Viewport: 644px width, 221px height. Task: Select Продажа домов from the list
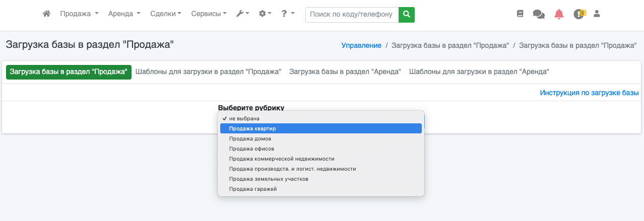[250, 138]
